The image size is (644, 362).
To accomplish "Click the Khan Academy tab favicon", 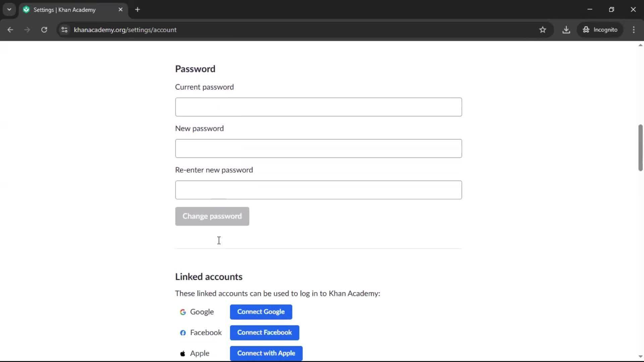I will pos(26,10).
